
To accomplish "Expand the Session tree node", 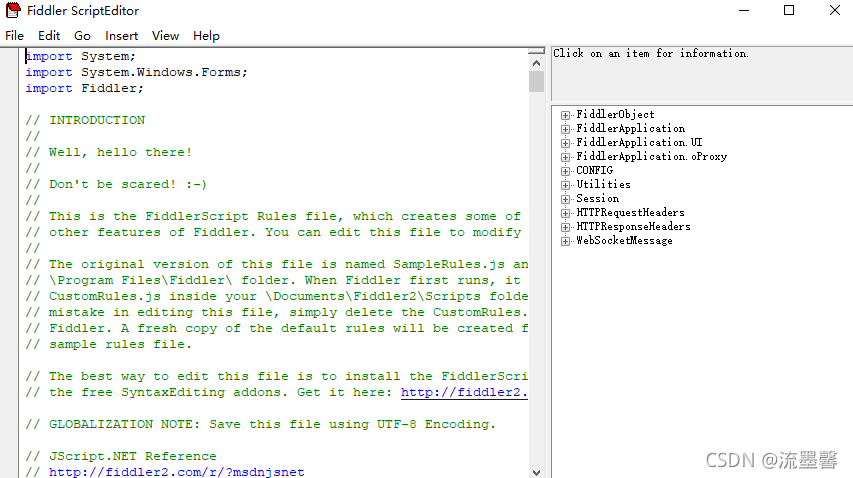I will [566, 200].
